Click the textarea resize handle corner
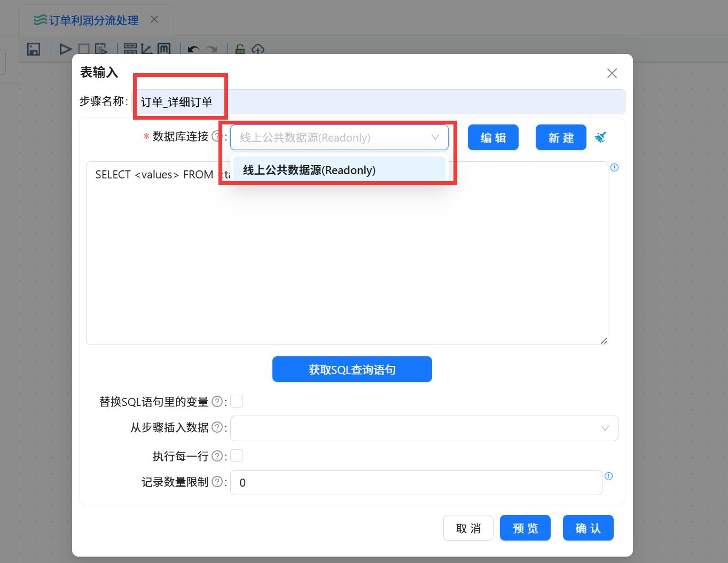728x563 pixels. click(604, 341)
